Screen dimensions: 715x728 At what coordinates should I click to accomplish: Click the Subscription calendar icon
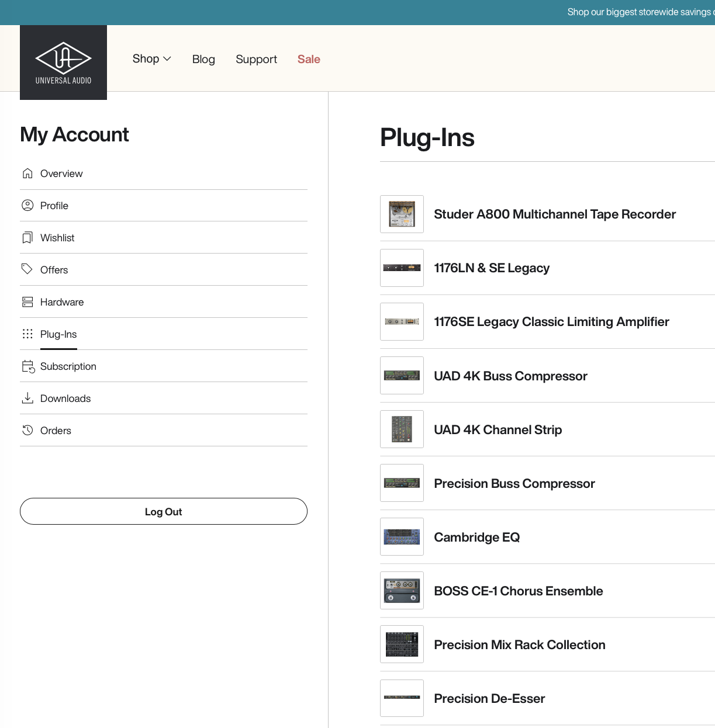28,366
